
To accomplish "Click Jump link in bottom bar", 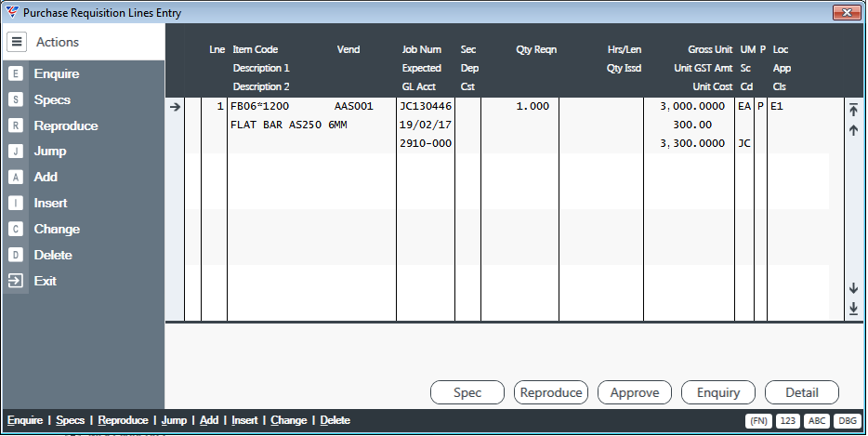I will pos(174,420).
